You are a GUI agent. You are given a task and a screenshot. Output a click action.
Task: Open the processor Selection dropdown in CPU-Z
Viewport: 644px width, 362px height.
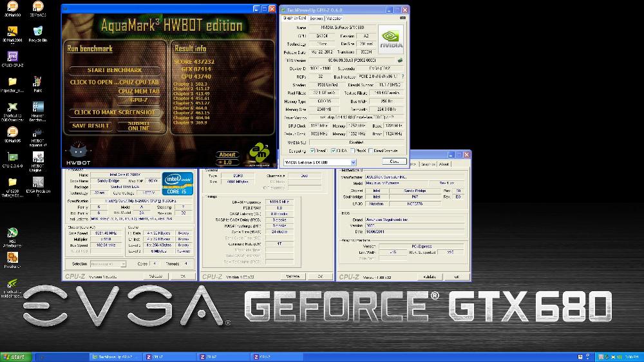(x=108, y=264)
